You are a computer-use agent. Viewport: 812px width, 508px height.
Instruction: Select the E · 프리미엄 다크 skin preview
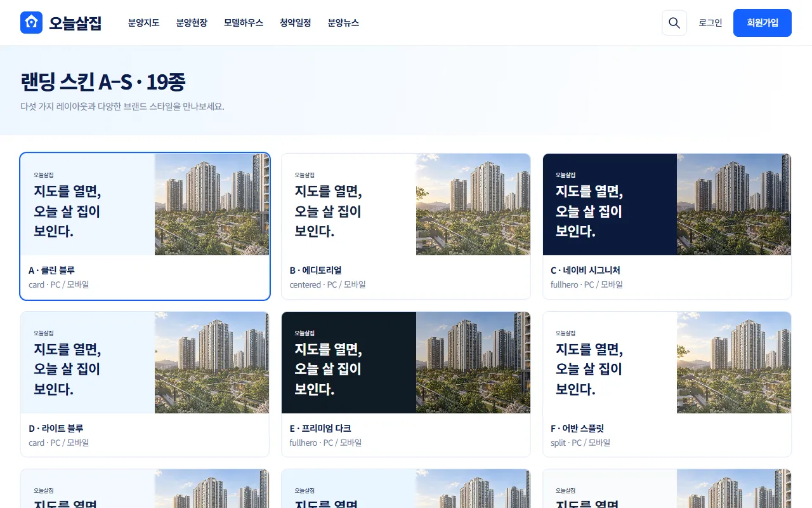point(406,384)
